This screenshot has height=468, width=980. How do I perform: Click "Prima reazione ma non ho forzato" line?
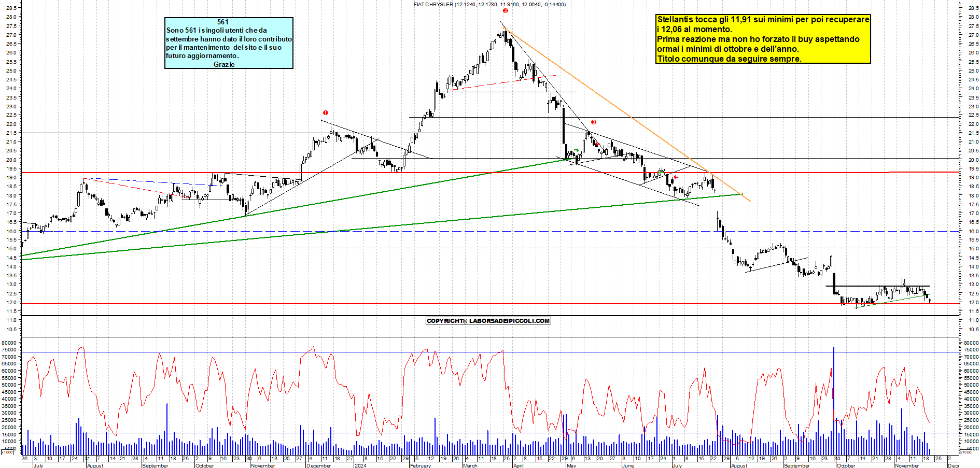point(758,39)
